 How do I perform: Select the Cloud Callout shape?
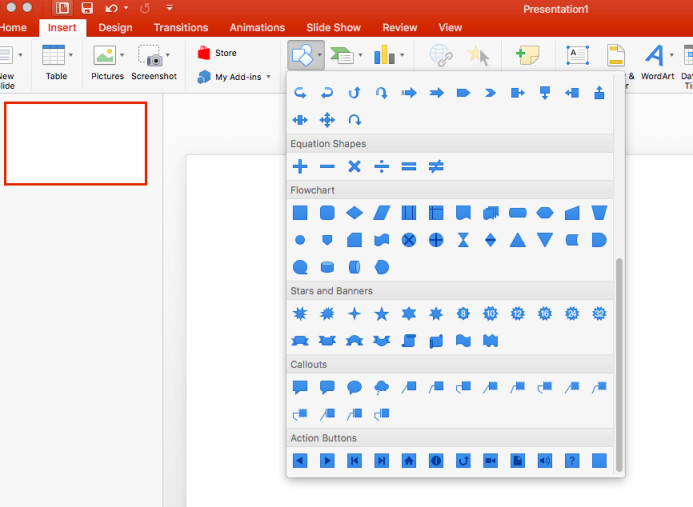tap(381, 387)
